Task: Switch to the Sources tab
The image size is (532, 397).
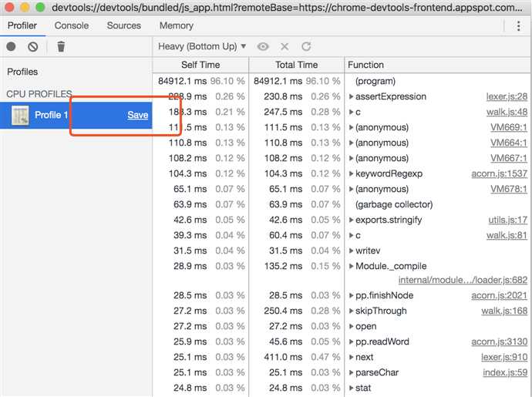Action: [x=124, y=25]
